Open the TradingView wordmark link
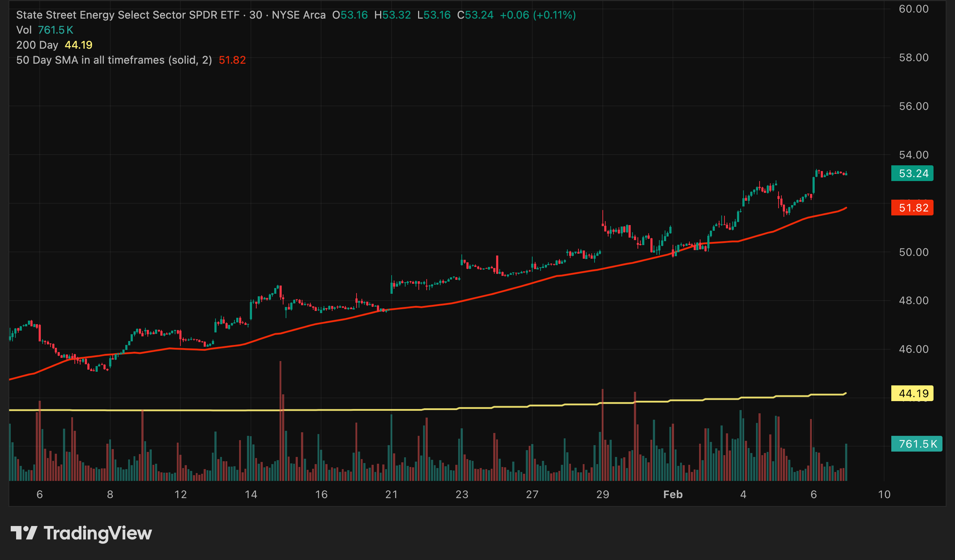Viewport: 955px width, 560px height. click(x=98, y=533)
